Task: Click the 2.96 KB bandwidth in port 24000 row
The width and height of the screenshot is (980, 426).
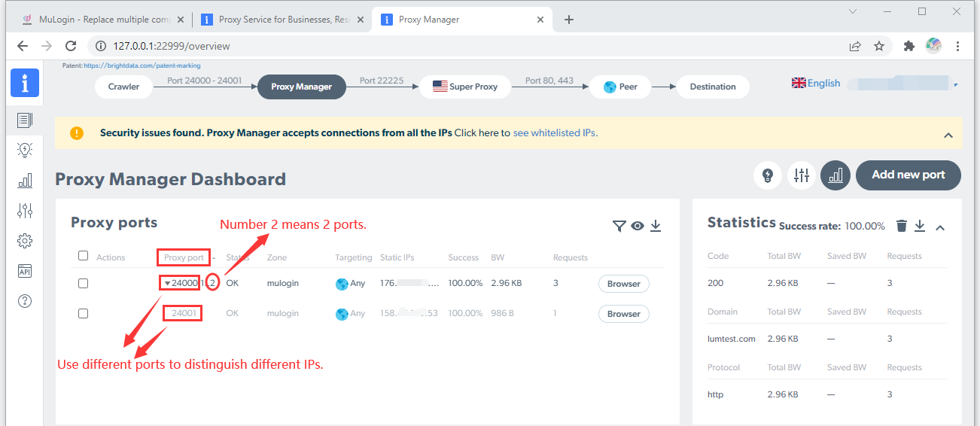Action: [506, 284]
